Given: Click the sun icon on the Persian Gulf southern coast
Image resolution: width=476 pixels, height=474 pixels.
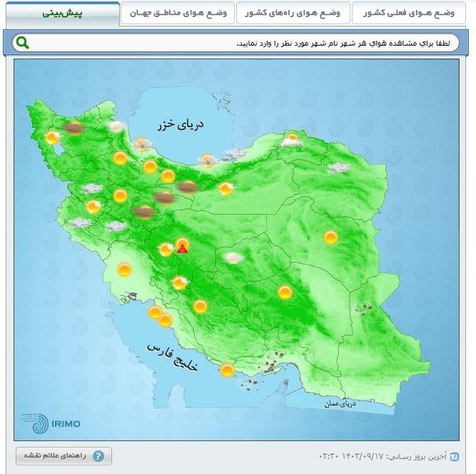Looking at the screenshot, I should (x=227, y=370).
